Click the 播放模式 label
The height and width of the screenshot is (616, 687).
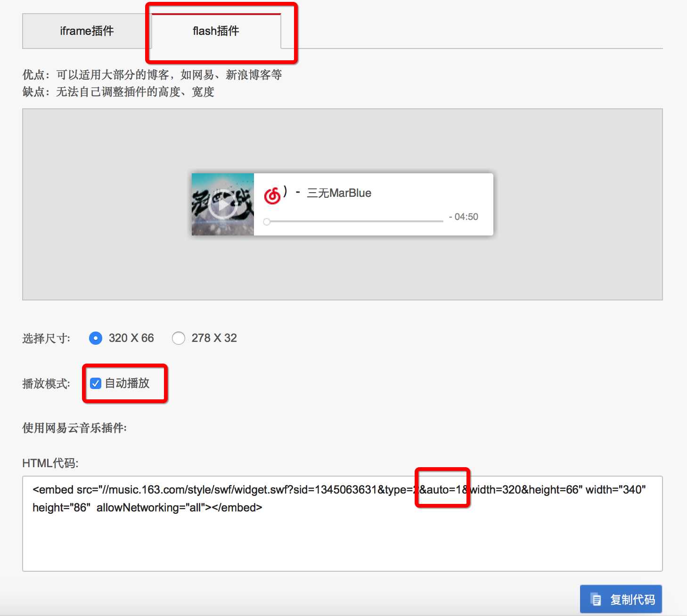pos(46,384)
